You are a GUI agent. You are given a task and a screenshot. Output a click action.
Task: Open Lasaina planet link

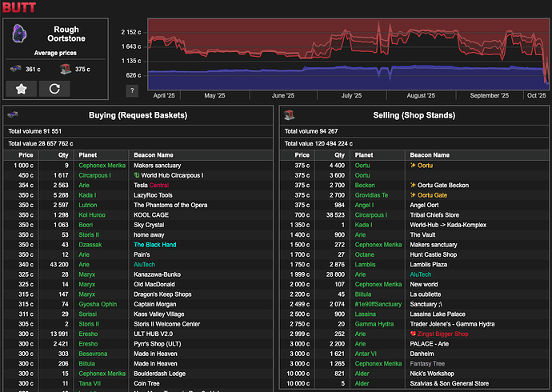click(366, 314)
